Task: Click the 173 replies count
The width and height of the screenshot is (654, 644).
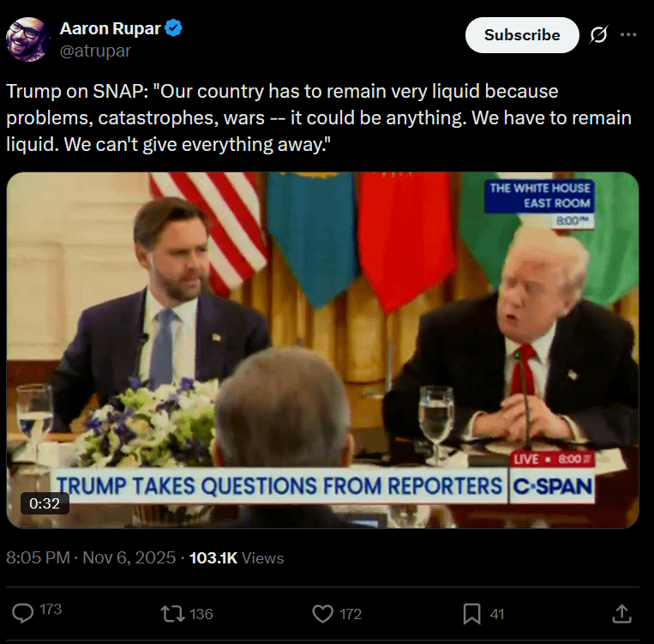Action: 51,610
